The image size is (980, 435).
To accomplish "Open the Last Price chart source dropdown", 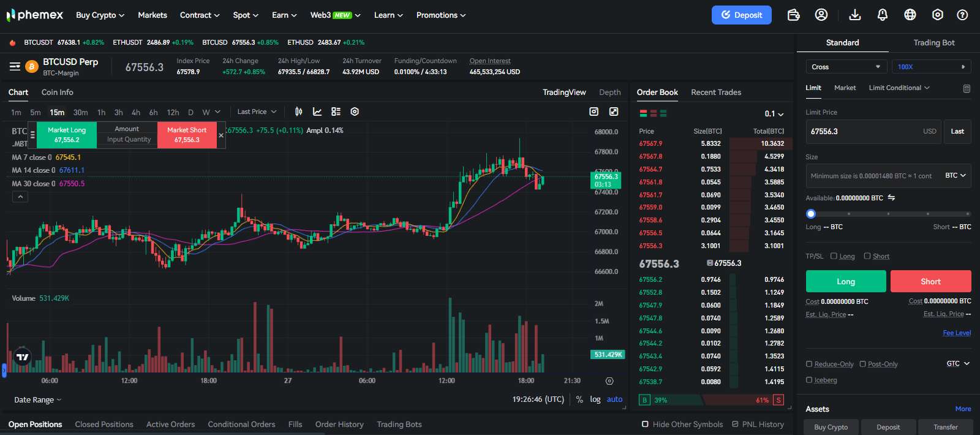I will 257,112.
